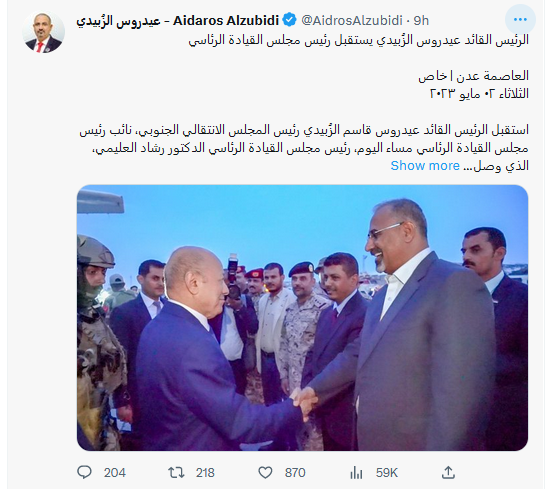This screenshot has height=489, width=557.
Task: Open the handshake photo attachment
Action: 302,317
